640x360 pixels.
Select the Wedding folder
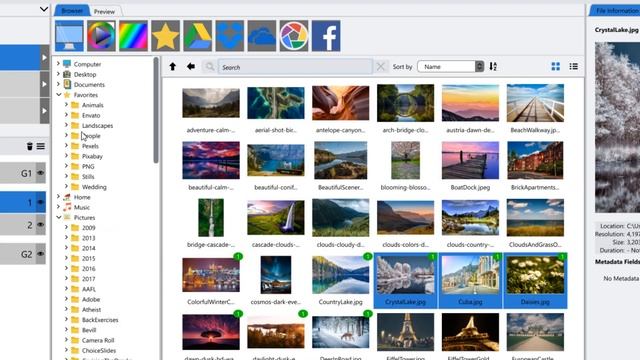tap(94, 187)
